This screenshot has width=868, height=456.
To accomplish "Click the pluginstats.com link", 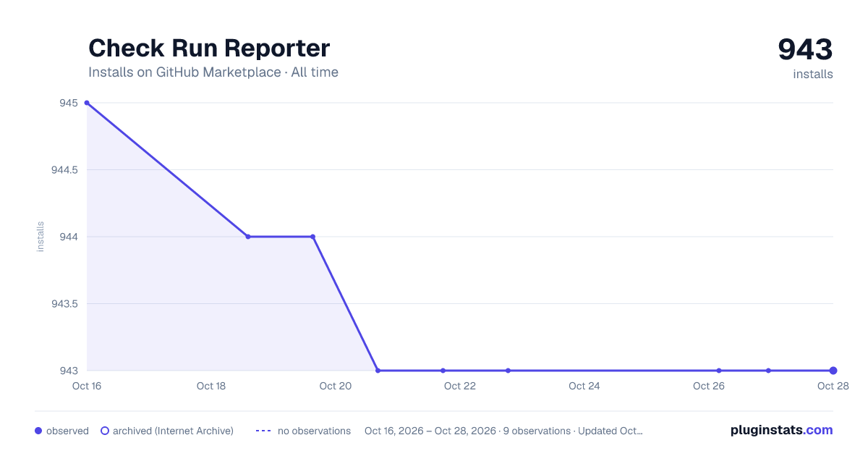I will coord(782,430).
